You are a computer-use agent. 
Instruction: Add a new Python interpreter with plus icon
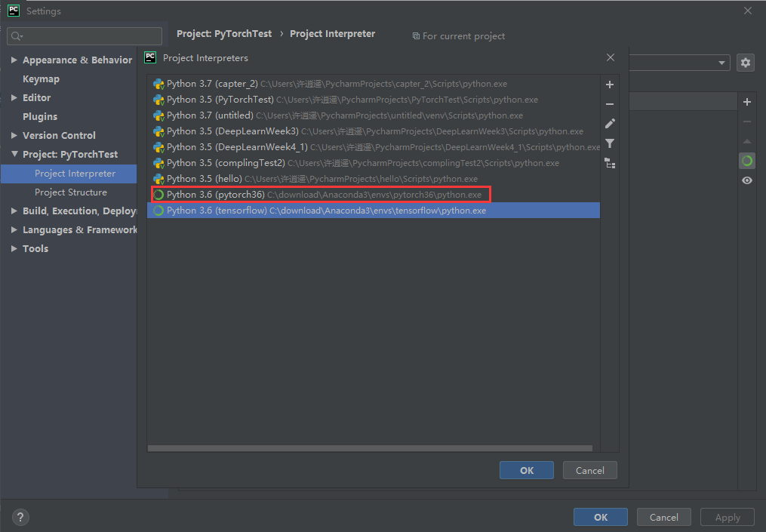(x=610, y=84)
